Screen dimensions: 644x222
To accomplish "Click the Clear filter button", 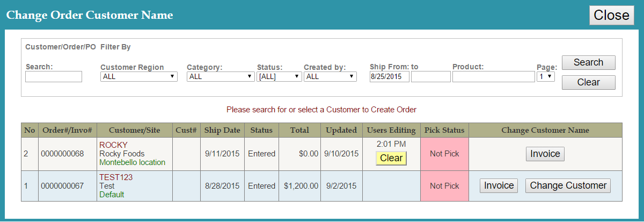I will click(588, 82).
